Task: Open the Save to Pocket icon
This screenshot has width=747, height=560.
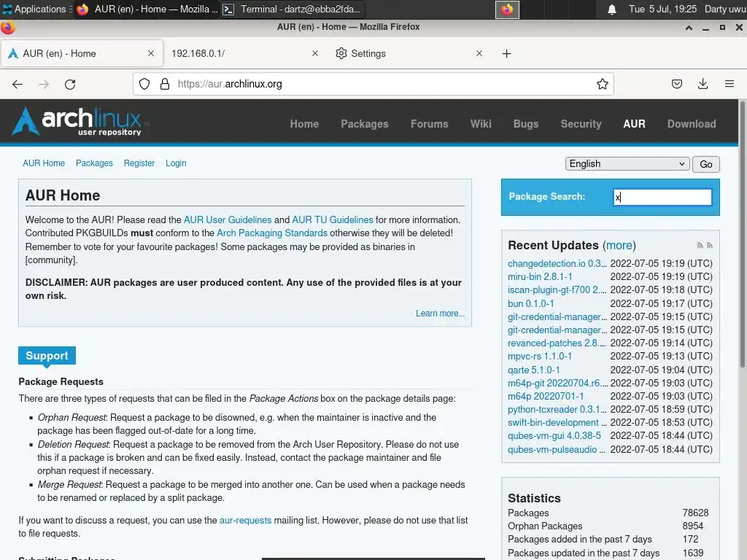Action: (x=676, y=85)
